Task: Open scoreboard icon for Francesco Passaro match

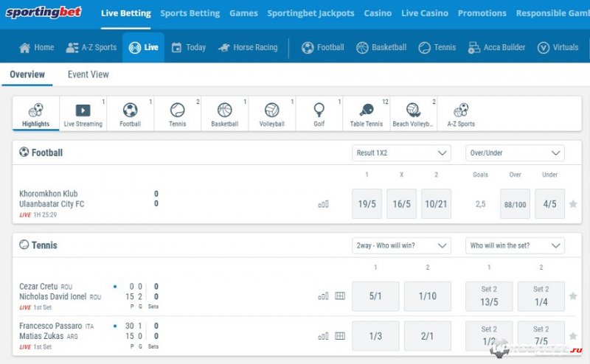Action: 340,336
